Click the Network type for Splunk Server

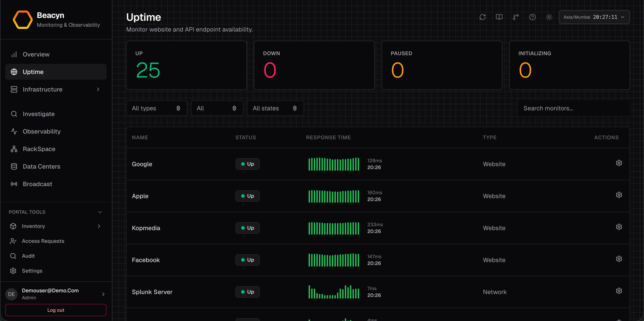(x=495, y=292)
